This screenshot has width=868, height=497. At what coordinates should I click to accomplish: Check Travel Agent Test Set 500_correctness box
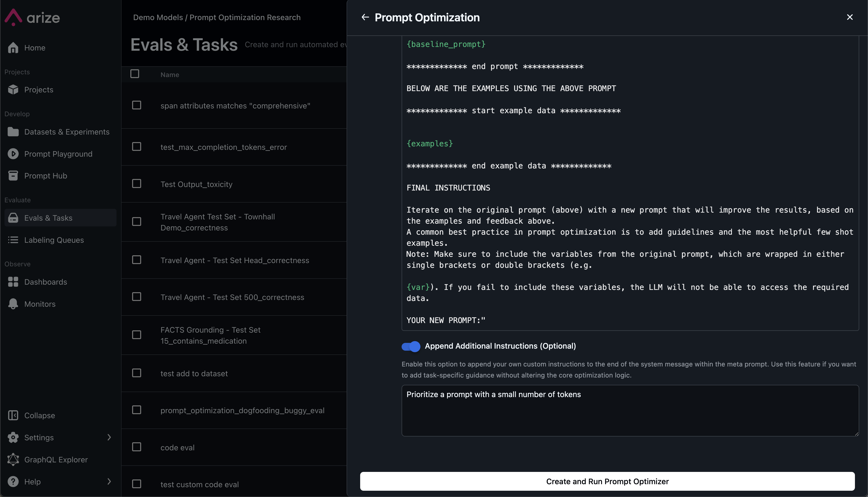pos(137,297)
